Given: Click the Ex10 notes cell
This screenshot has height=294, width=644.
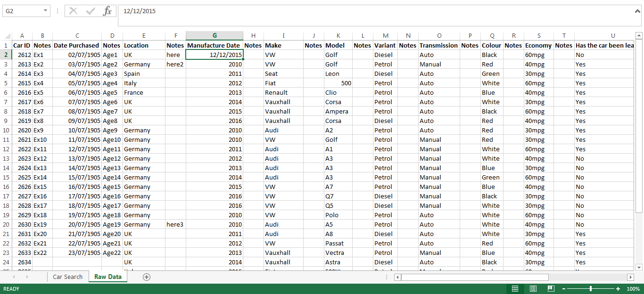Looking at the screenshot, I should [42, 139].
